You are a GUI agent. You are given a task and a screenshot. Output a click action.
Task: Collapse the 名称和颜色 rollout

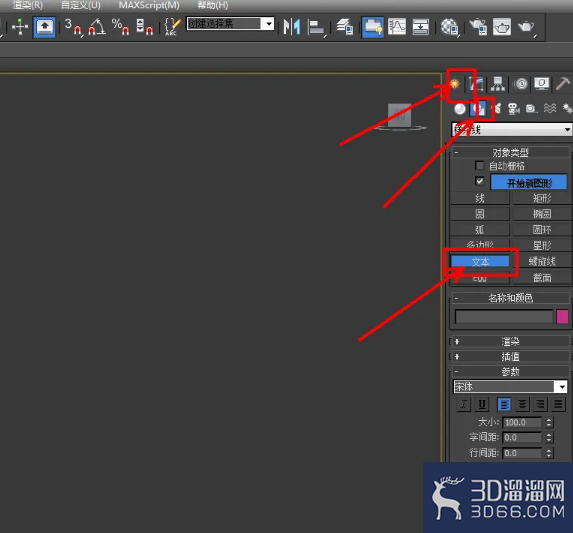pyautogui.click(x=511, y=298)
